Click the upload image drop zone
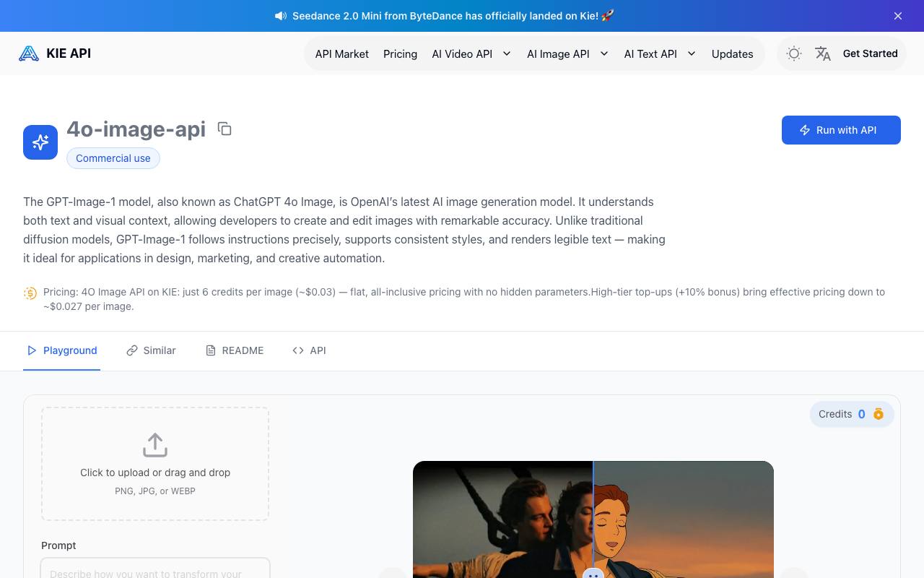The height and width of the screenshot is (578, 924). pyautogui.click(x=155, y=464)
